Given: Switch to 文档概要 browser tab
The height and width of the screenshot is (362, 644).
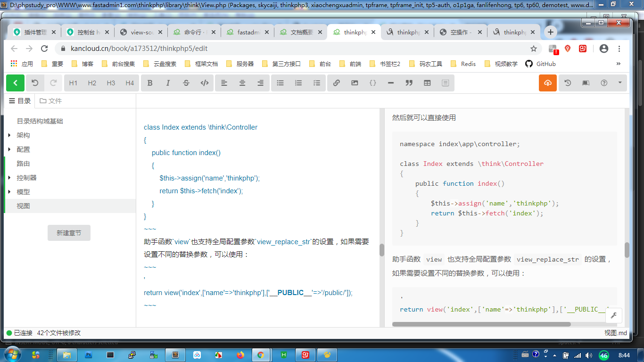Looking at the screenshot, I should pos(301,32).
